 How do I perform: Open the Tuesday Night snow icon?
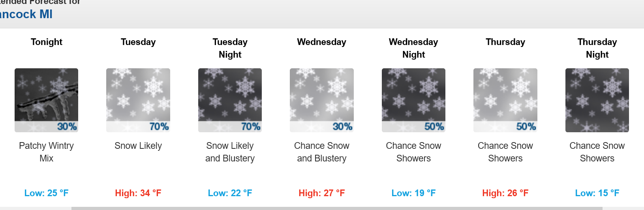(x=230, y=100)
